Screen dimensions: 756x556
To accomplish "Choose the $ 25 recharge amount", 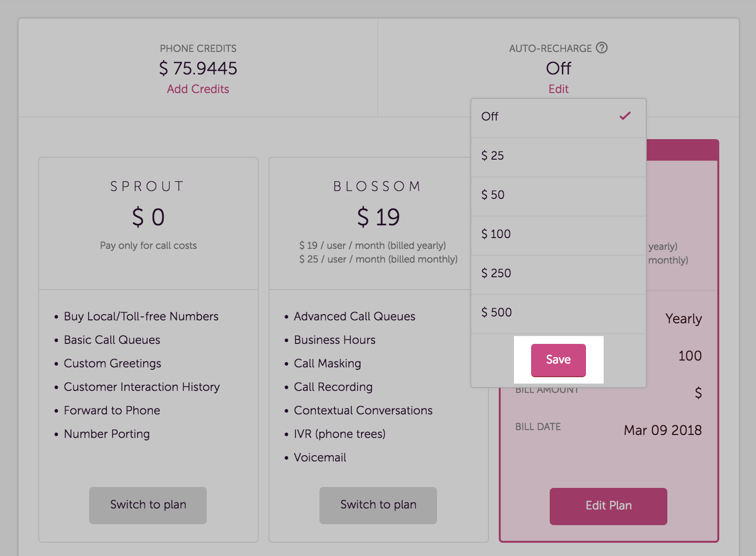I will [x=493, y=156].
